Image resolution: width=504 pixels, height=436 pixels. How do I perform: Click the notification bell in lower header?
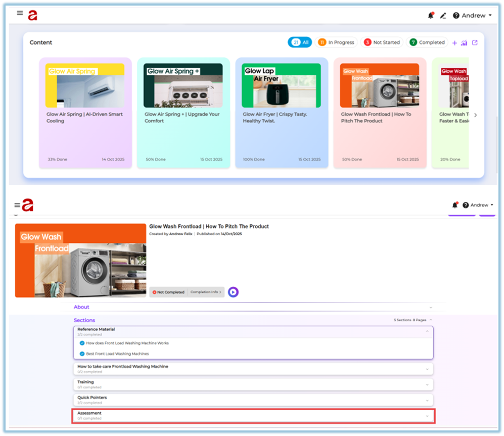(454, 205)
